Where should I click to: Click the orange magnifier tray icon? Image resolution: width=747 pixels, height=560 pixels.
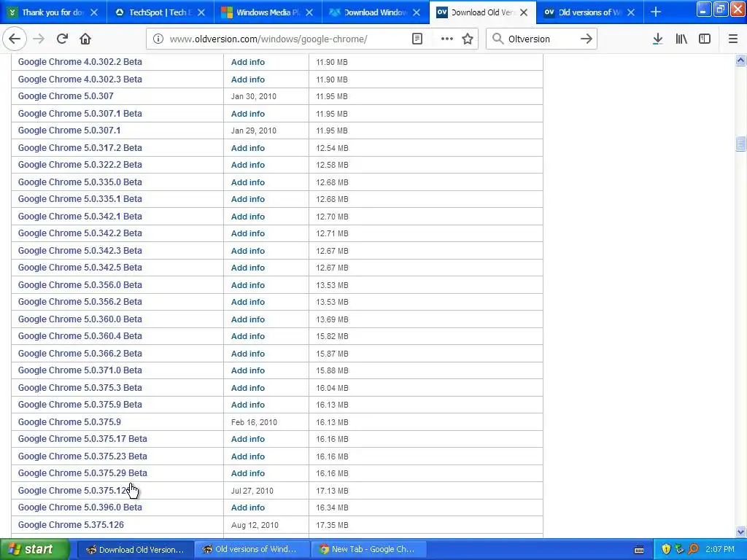(693, 550)
